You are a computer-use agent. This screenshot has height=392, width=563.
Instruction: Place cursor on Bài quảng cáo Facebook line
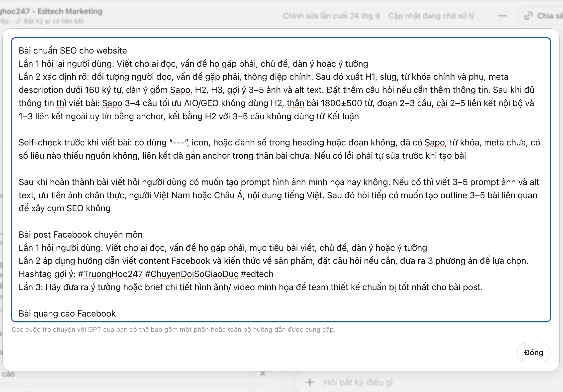(x=67, y=313)
